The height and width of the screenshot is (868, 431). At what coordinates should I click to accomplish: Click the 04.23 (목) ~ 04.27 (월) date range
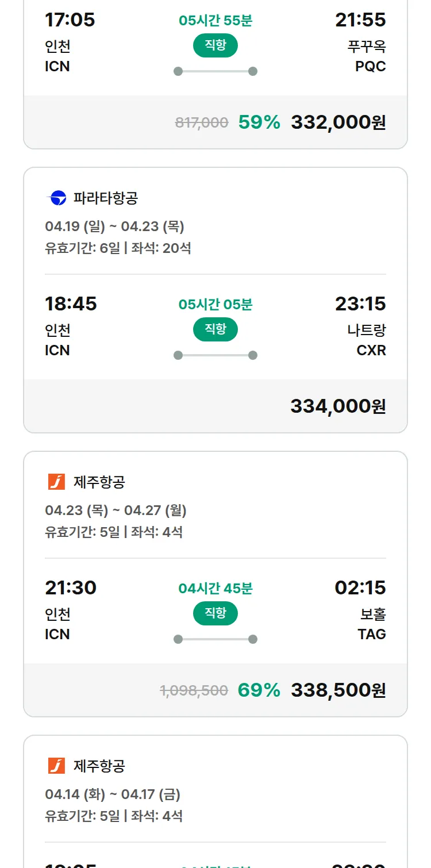[x=116, y=510]
